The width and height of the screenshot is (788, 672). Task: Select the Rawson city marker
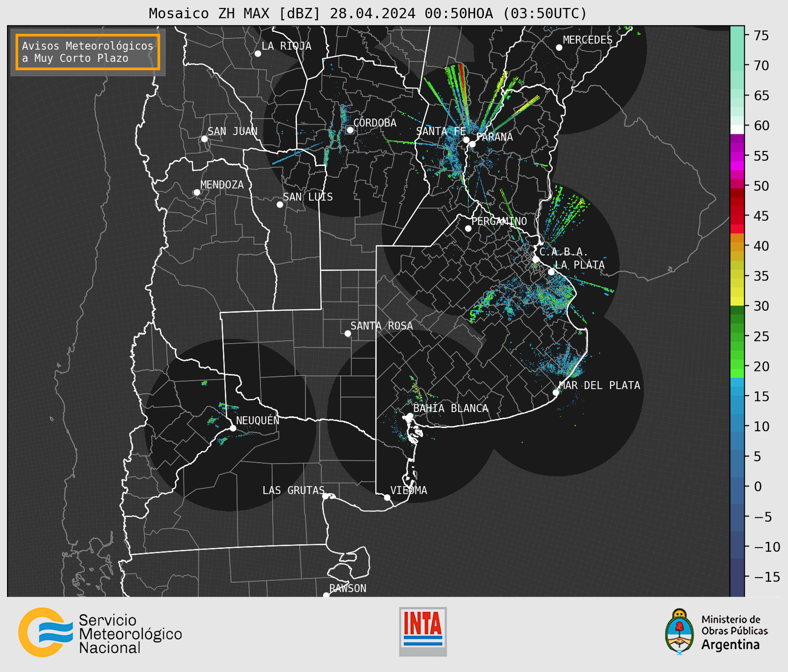point(326,595)
